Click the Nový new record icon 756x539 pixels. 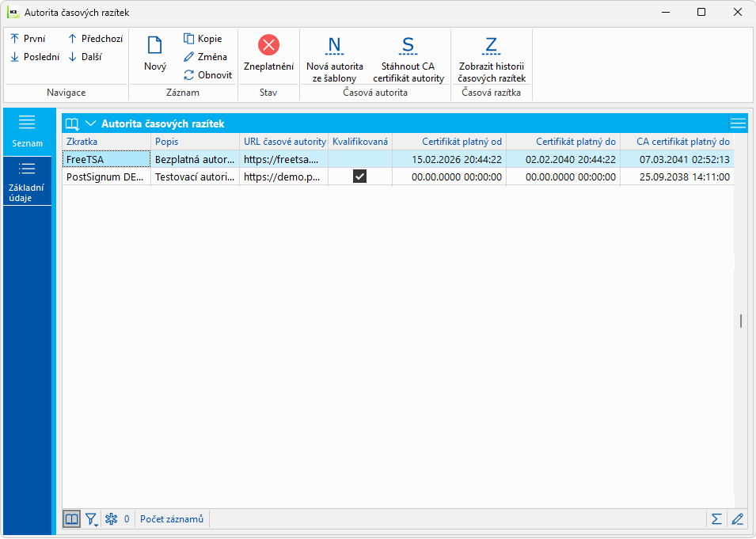(x=155, y=45)
